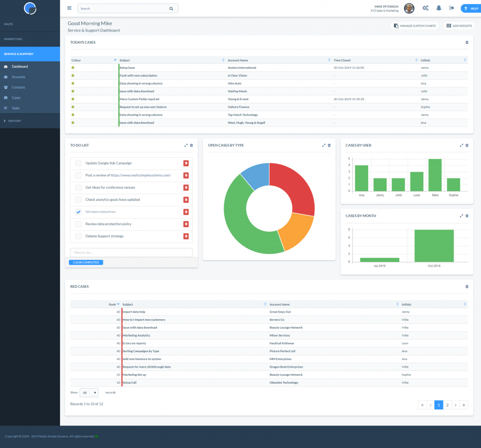Switch to the Marketing section
The width and height of the screenshot is (481, 448).
pyautogui.click(x=13, y=39)
